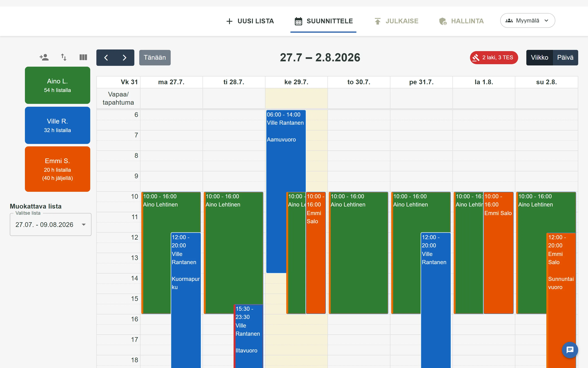Viewport: 588px width, 368px height.
Task: Click the la 1.8. day header
Action: point(484,82)
